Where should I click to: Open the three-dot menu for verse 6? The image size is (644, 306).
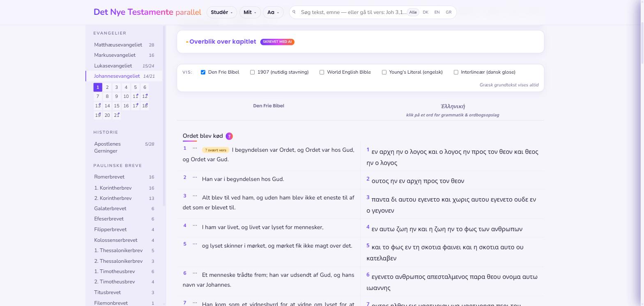195,273
